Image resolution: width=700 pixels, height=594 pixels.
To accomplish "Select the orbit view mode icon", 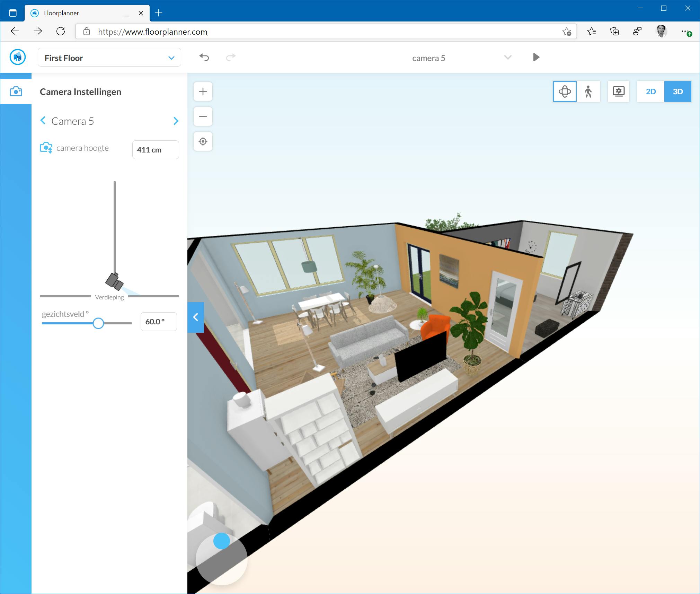I will tap(565, 91).
